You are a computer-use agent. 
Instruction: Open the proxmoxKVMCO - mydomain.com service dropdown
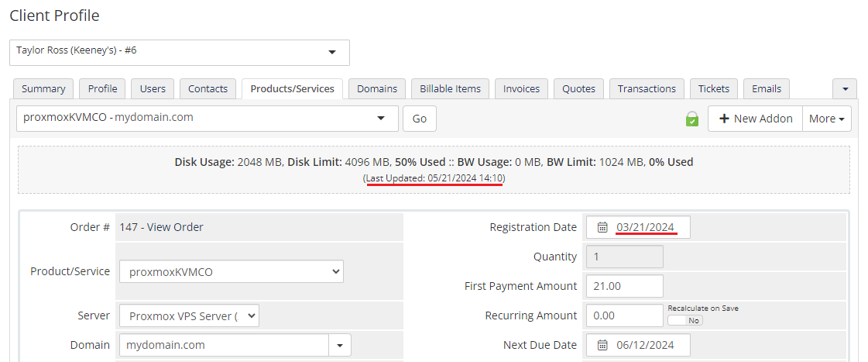pos(207,119)
